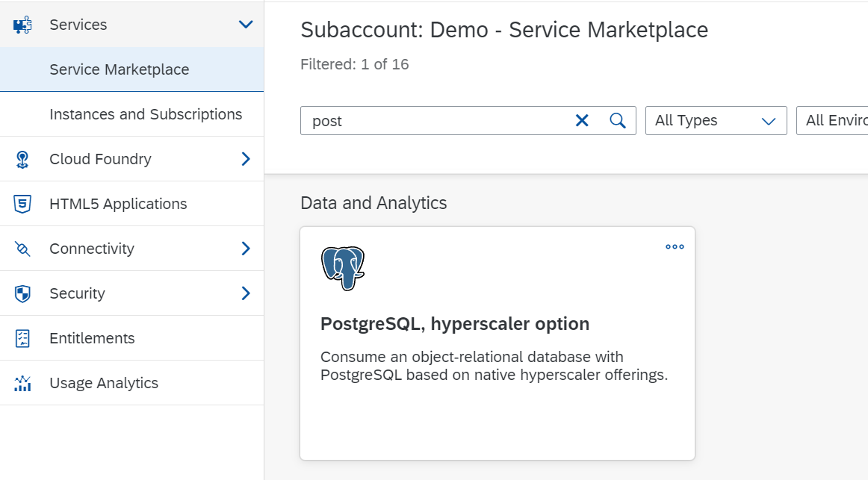868x480 pixels.
Task: Open the All Environments filter dropdown
Action: pos(832,121)
